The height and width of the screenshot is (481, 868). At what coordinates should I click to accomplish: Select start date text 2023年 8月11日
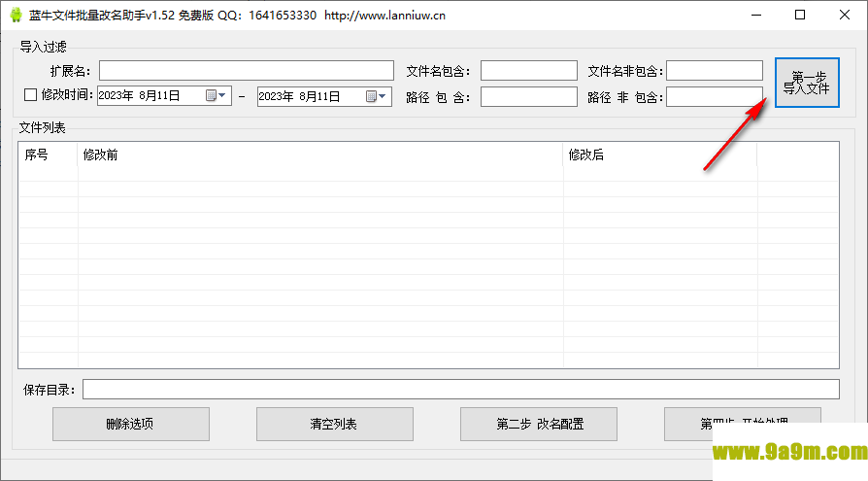point(139,95)
